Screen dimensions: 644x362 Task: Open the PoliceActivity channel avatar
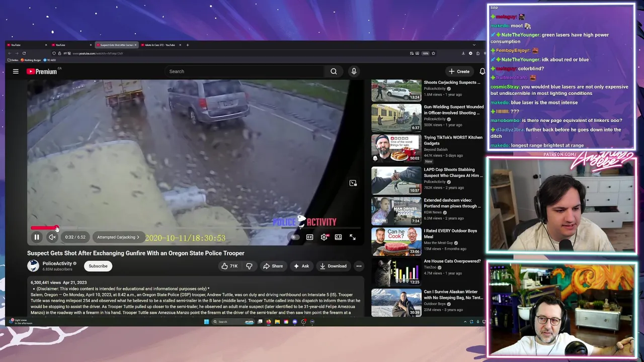(x=33, y=266)
